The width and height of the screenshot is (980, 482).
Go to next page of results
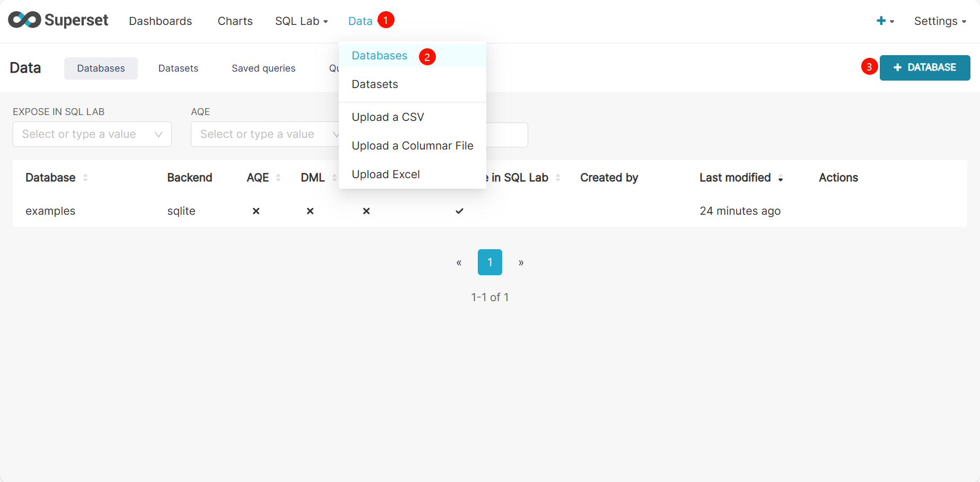(x=521, y=262)
